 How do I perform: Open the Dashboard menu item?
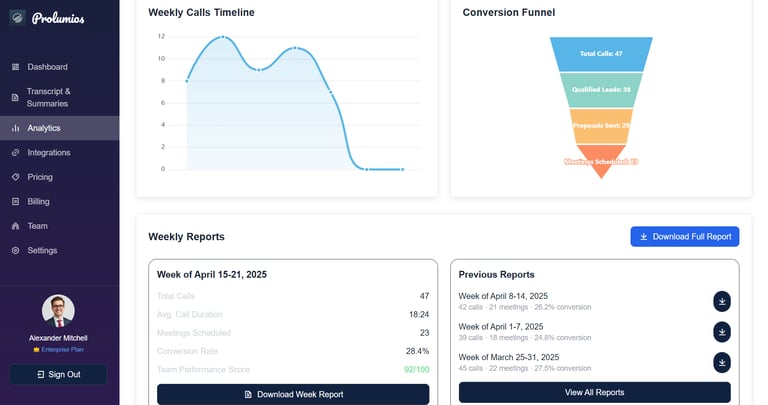(47, 67)
